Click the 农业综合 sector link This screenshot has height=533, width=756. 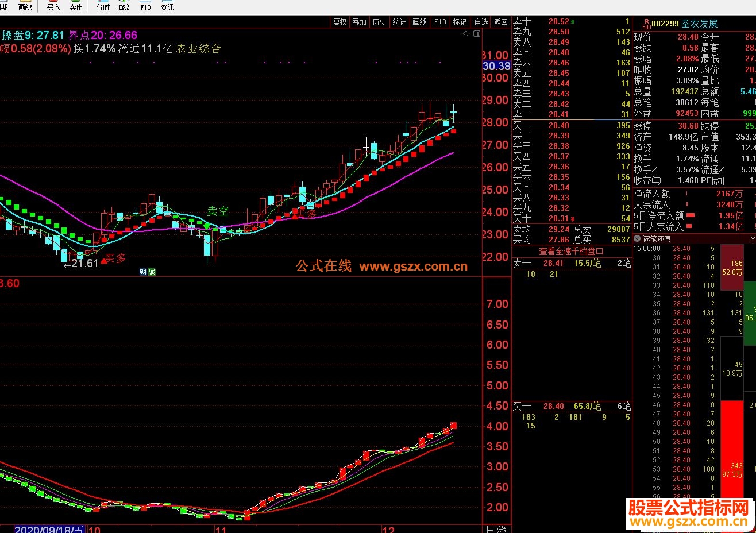pos(199,49)
